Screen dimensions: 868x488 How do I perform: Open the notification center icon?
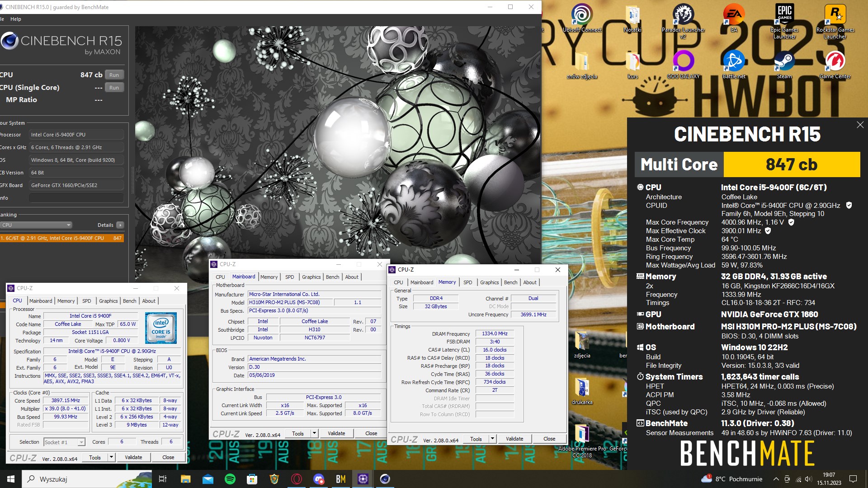pos(853,479)
